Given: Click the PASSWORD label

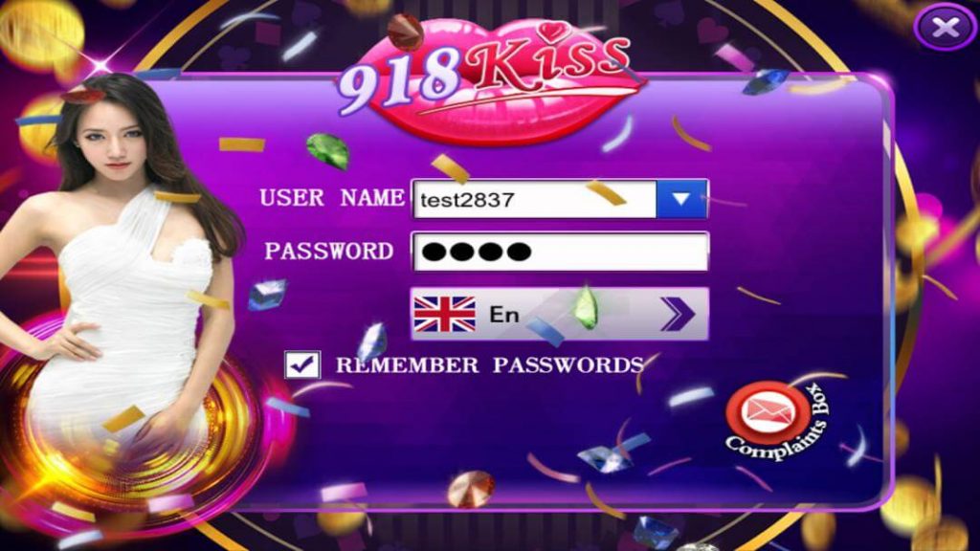Looking at the screenshot, I should point(329,252).
